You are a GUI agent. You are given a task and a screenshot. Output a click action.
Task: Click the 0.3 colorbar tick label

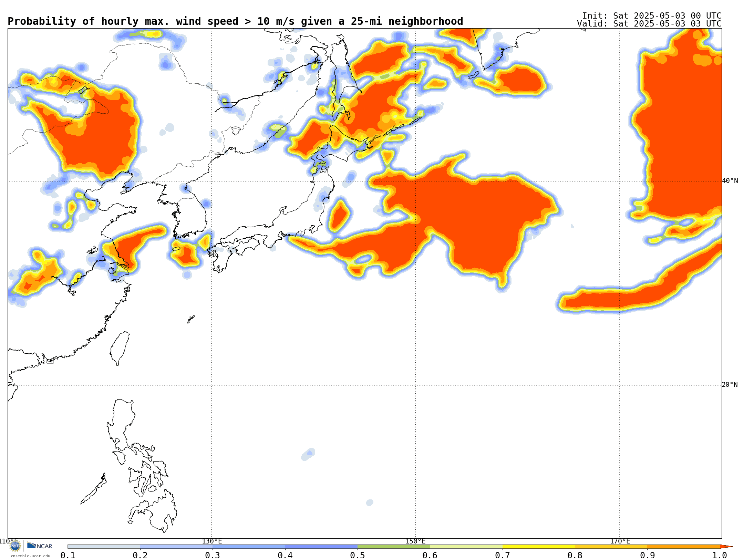click(x=213, y=555)
